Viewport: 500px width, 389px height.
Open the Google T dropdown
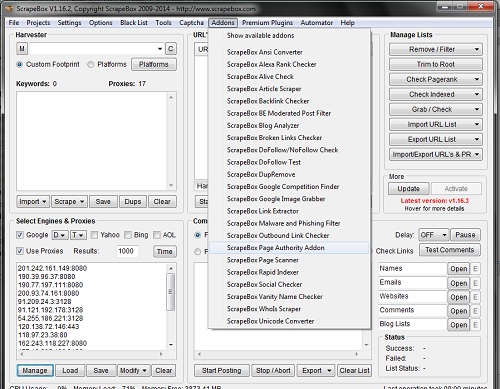[78, 235]
